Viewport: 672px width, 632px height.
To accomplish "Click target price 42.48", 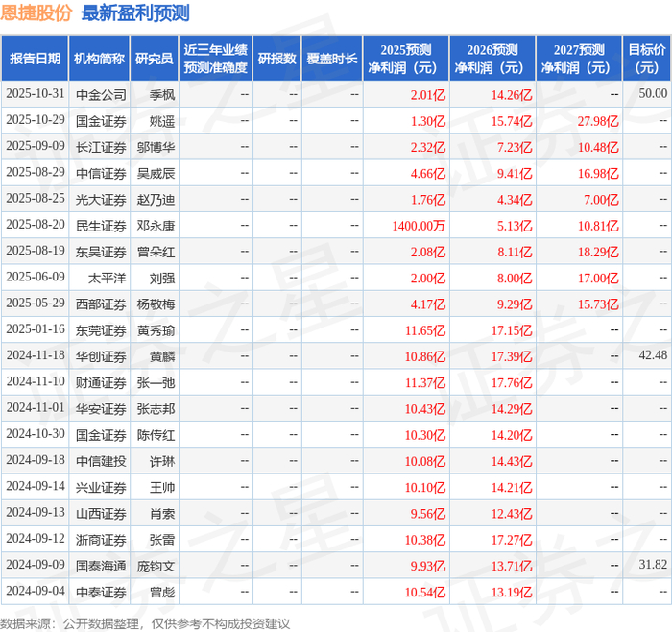I will point(653,355).
